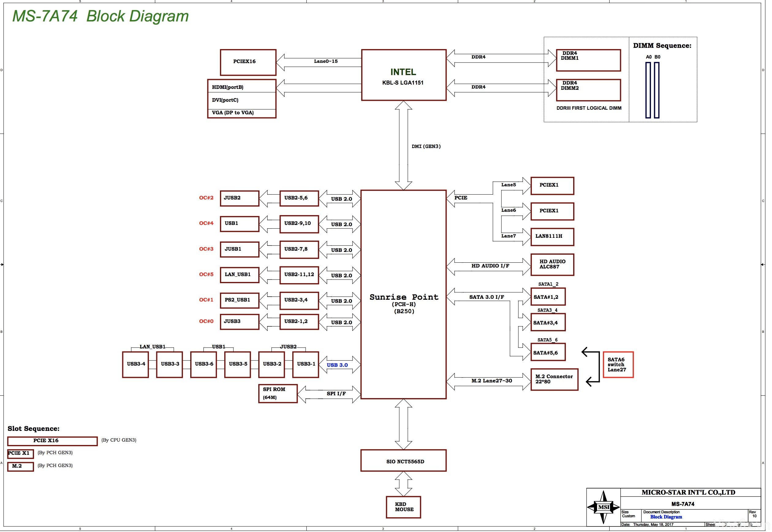The height and width of the screenshot is (532, 772).
Task: Click the 'KBD MOUSE' block
Action: (403, 507)
